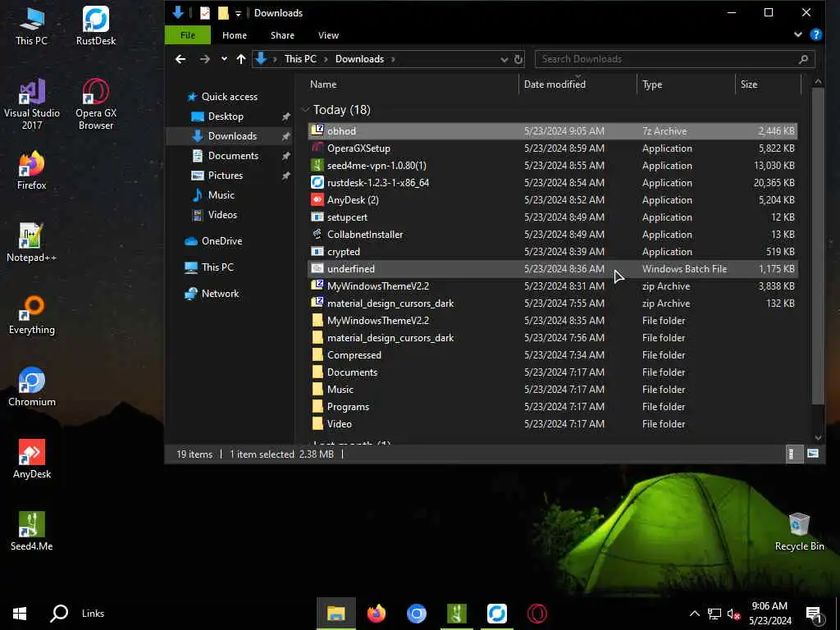
Task: Switch to large icons view button
Action: (813, 454)
